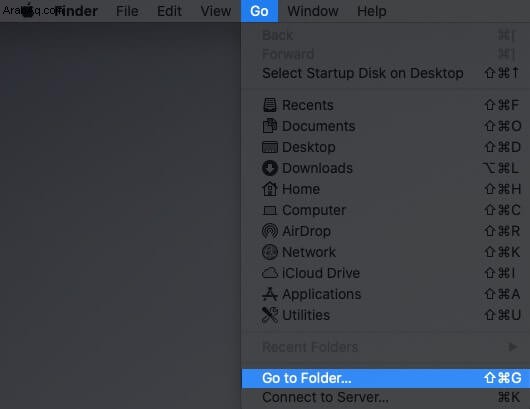The image size is (530, 409).
Task: Click the Home house icon
Action: pos(270,189)
